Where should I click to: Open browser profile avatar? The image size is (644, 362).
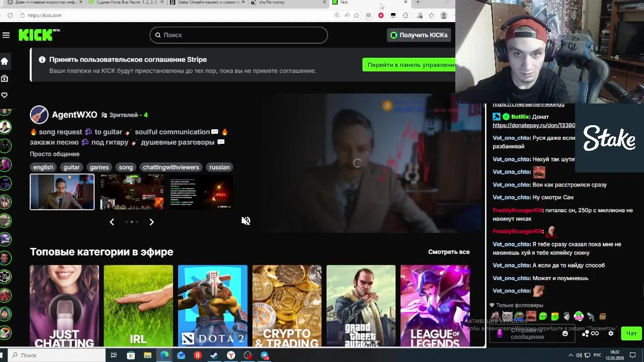coord(444,16)
